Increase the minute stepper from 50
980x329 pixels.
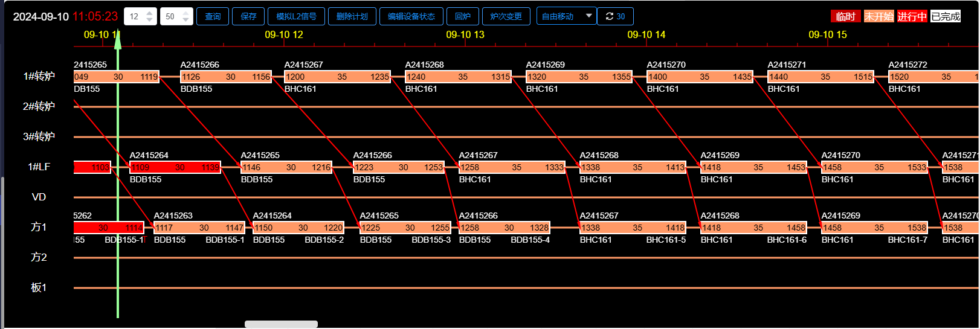185,13
